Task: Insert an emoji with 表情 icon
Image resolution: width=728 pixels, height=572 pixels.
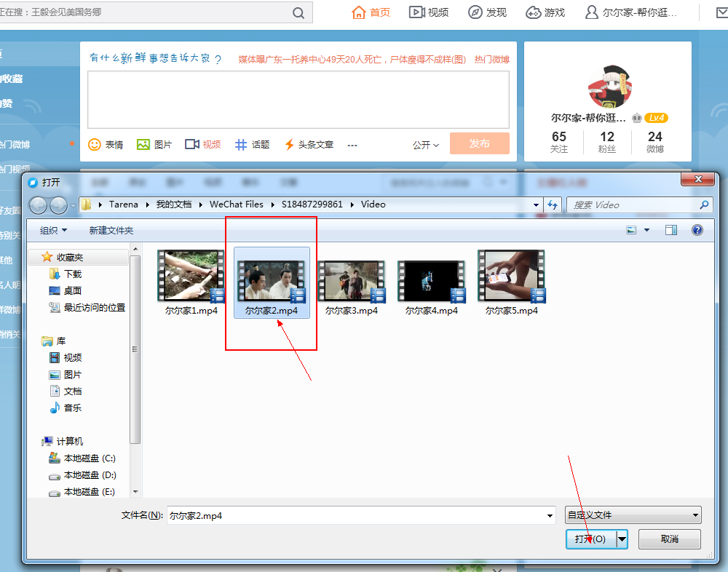Action: tap(106, 144)
